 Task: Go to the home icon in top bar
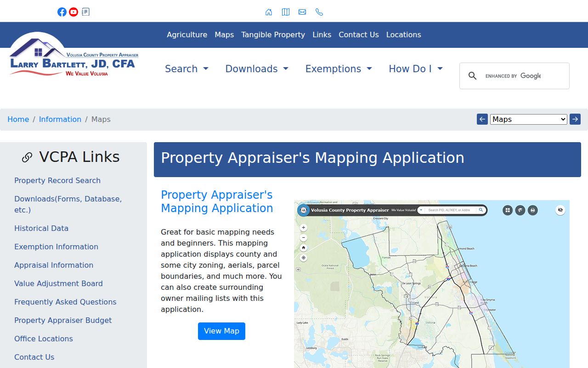pyautogui.click(x=269, y=12)
